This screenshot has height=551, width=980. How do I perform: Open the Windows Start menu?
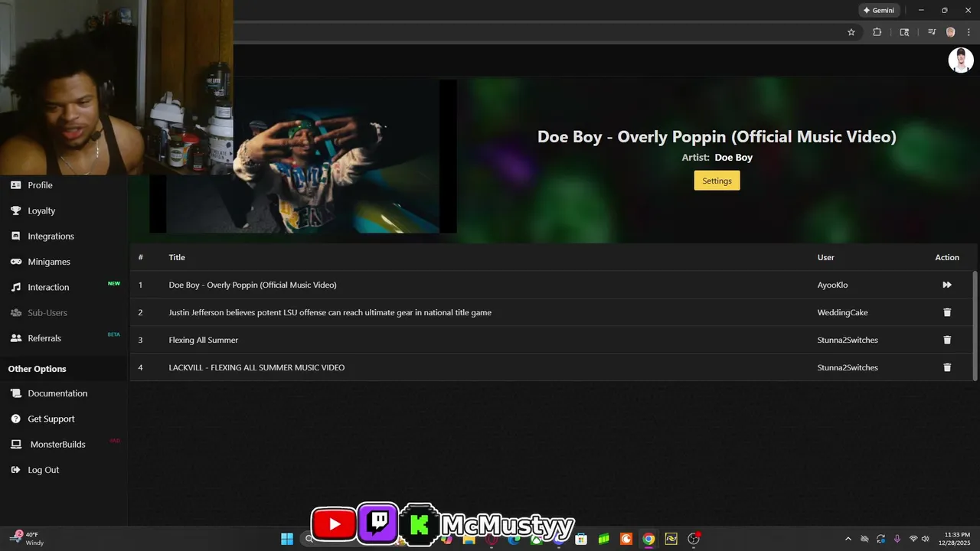(x=287, y=539)
